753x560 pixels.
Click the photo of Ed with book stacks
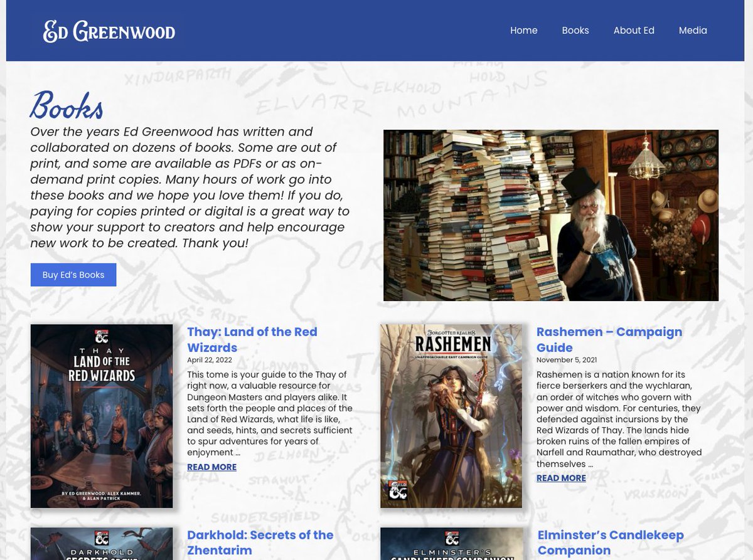[551, 215]
